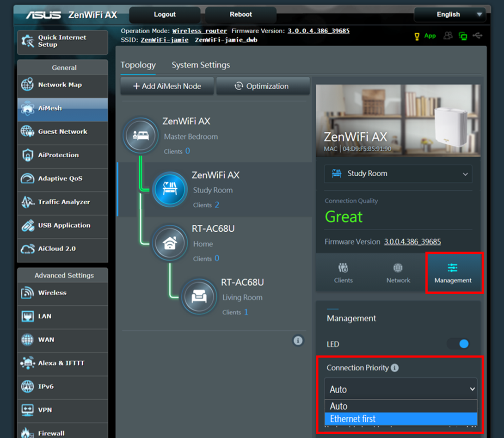
Task: Click the Optimization button
Action: 263,86
